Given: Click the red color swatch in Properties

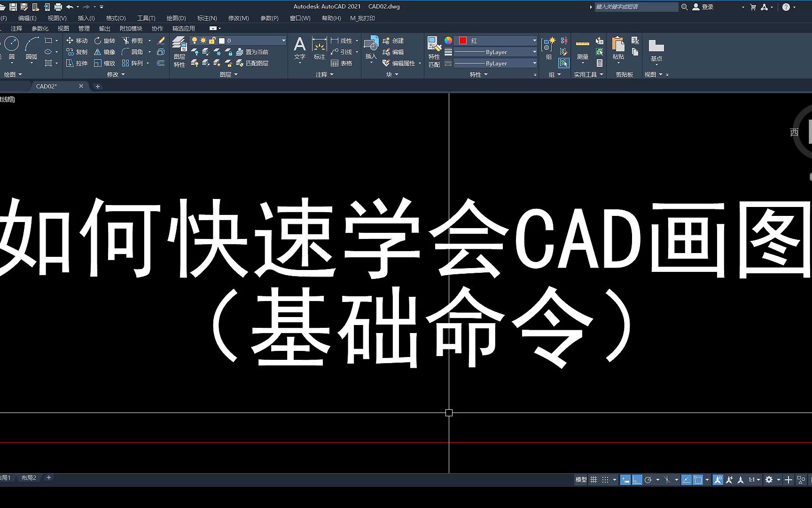Looking at the screenshot, I should point(463,40).
